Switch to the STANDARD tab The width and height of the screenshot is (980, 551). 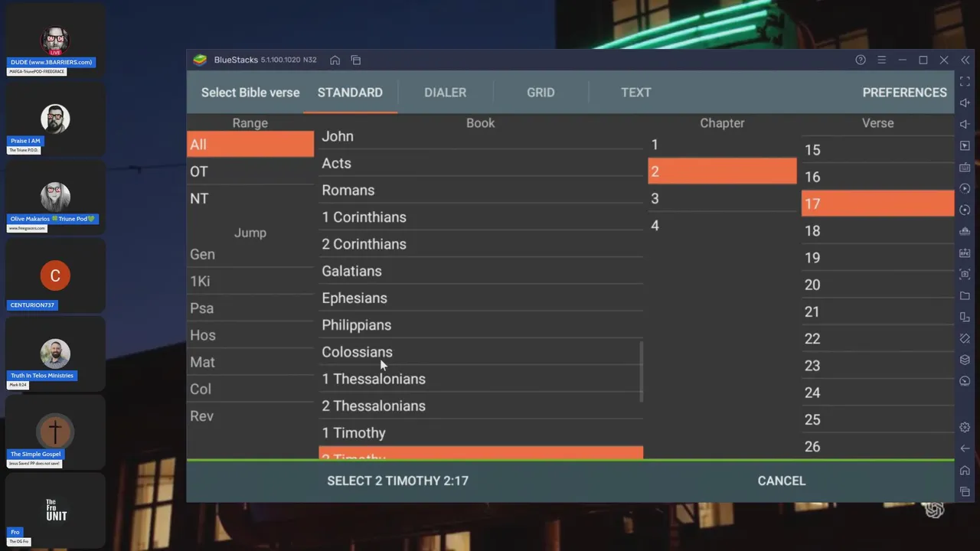350,92
